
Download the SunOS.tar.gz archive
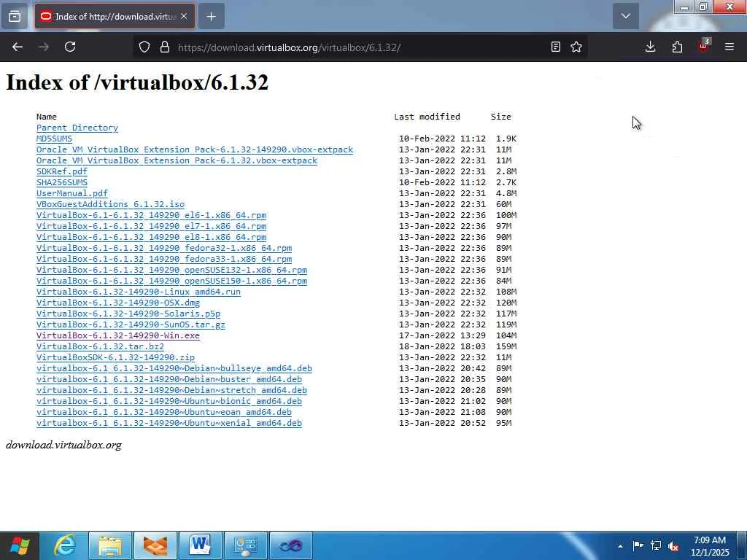[x=131, y=324]
